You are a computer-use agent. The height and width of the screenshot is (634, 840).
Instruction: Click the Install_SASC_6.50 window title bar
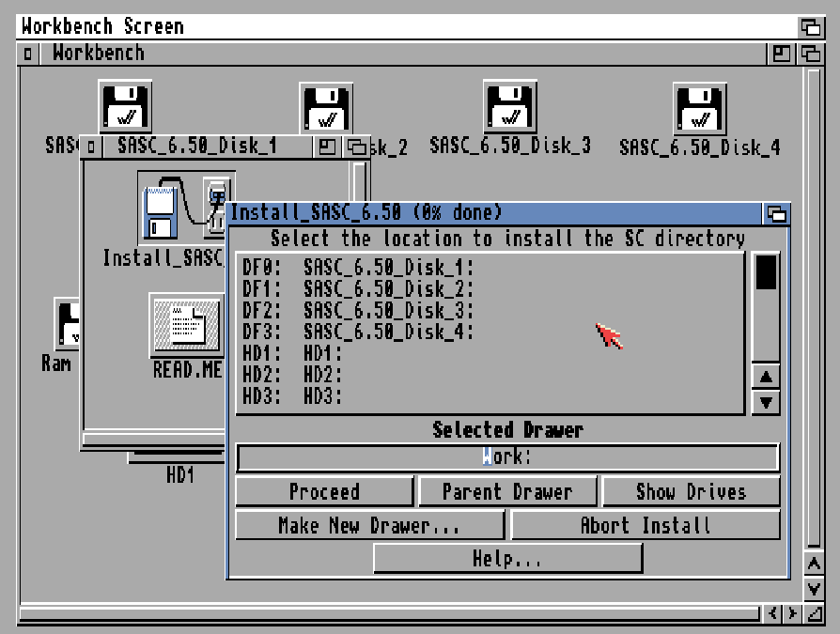(x=495, y=213)
